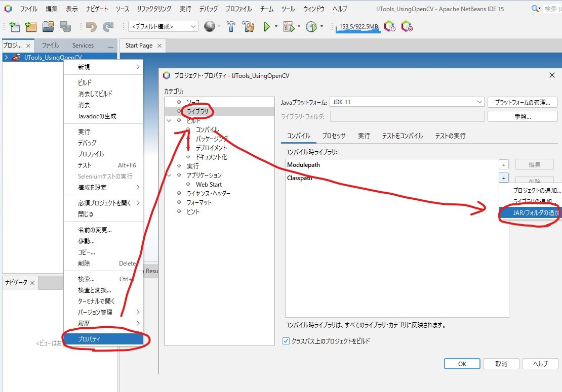Open the リファクタリング menu
Image resolution: width=562 pixels, height=392 pixels.
click(154, 9)
